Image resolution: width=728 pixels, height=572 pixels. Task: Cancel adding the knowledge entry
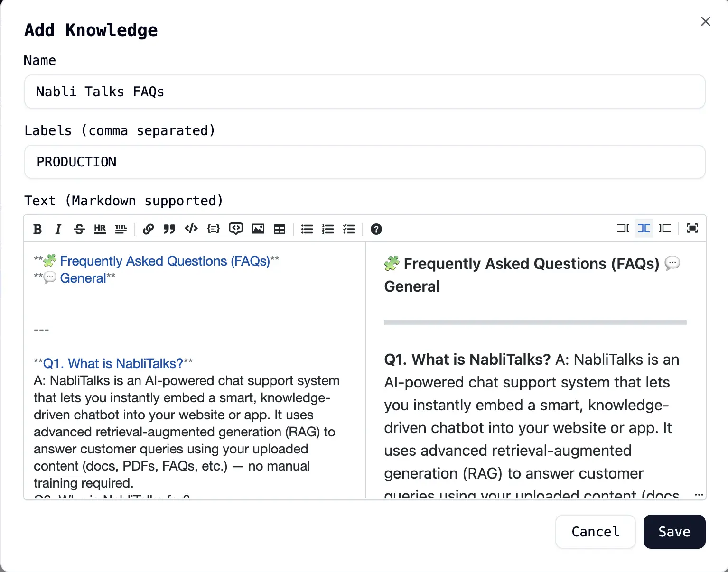(x=595, y=532)
